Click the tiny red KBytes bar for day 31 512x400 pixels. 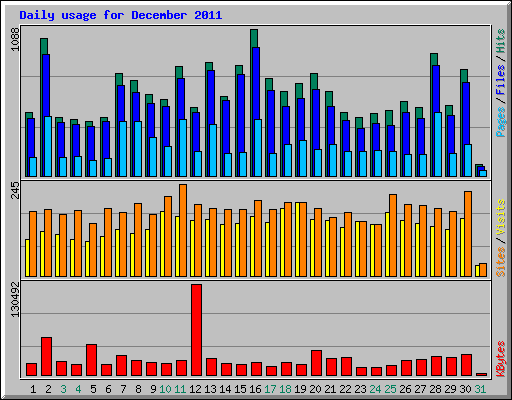(x=482, y=374)
